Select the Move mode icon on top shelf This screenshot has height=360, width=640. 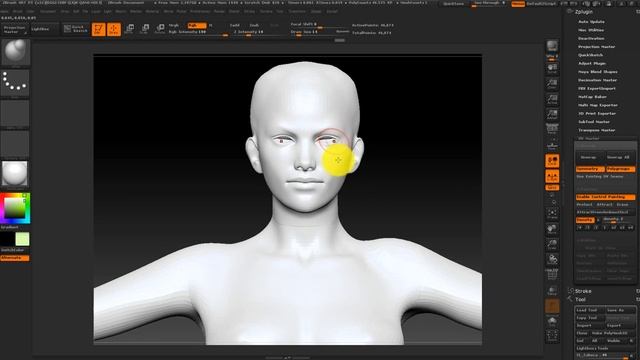(130, 29)
